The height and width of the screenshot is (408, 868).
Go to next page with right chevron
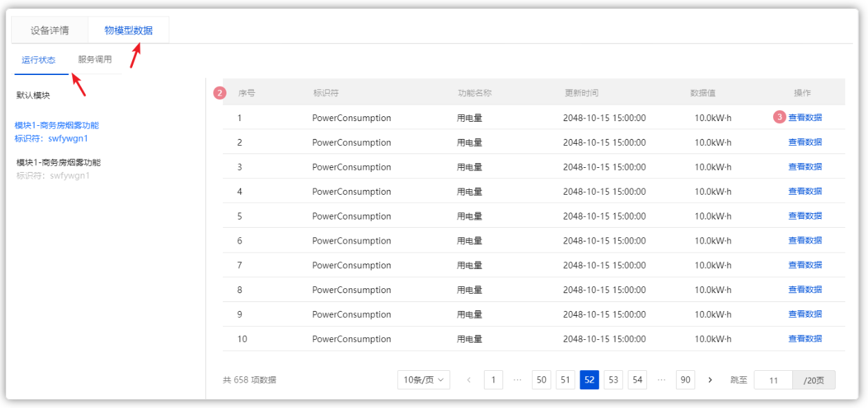tap(710, 380)
